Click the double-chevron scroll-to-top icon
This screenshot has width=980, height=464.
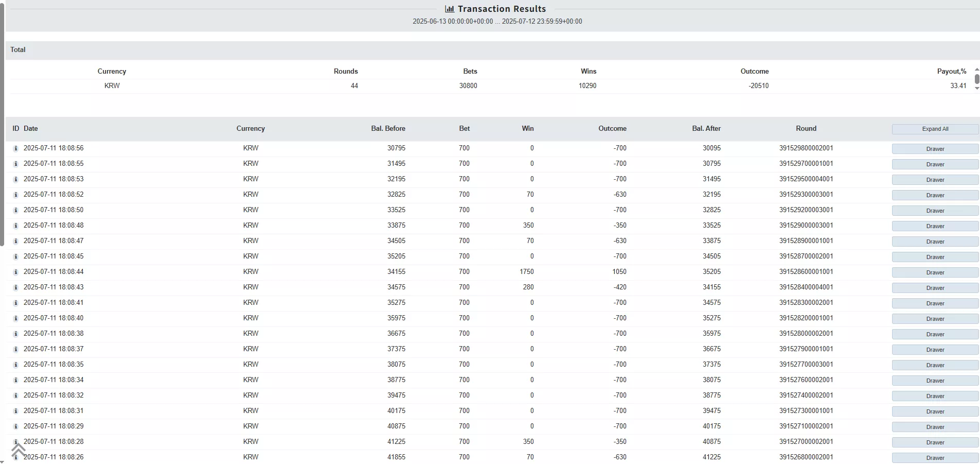tap(19, 450)
